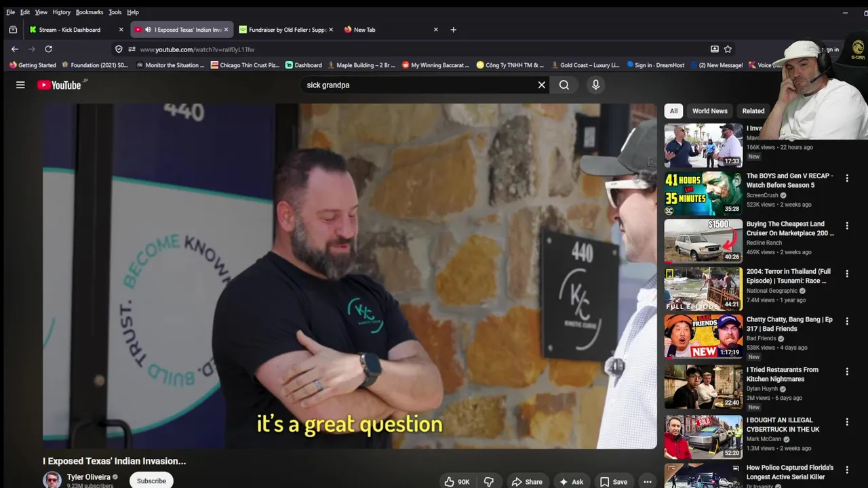Select the World News filter chip
Viewport: 868px width, 488px height.
(x=709, y=111)
